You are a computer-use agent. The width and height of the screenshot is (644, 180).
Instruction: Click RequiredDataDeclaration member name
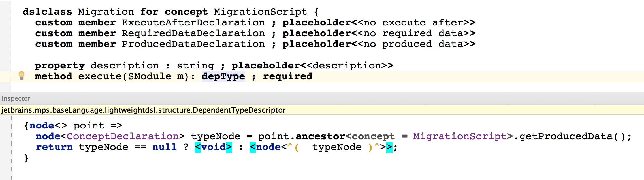(x=193, y=33)
